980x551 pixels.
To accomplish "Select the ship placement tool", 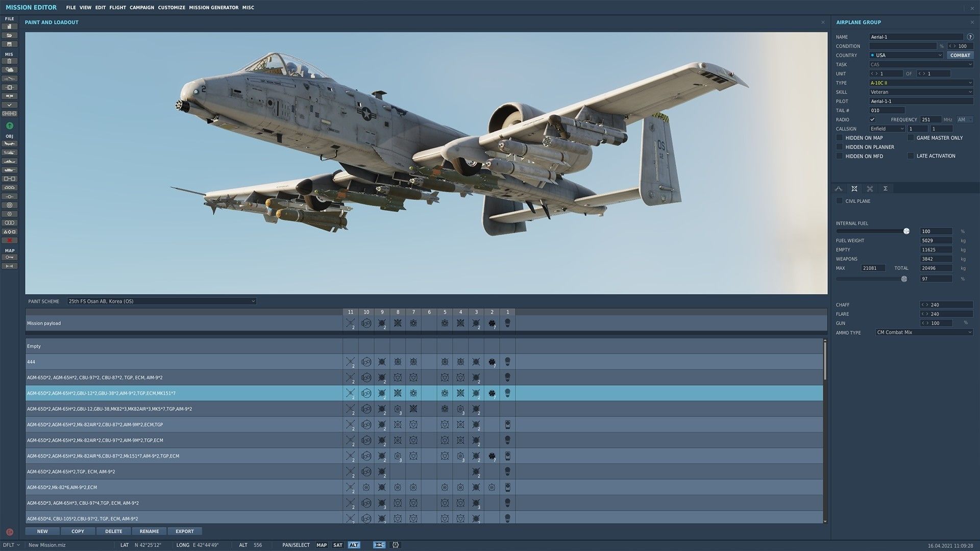I will [x=9, y=161].
